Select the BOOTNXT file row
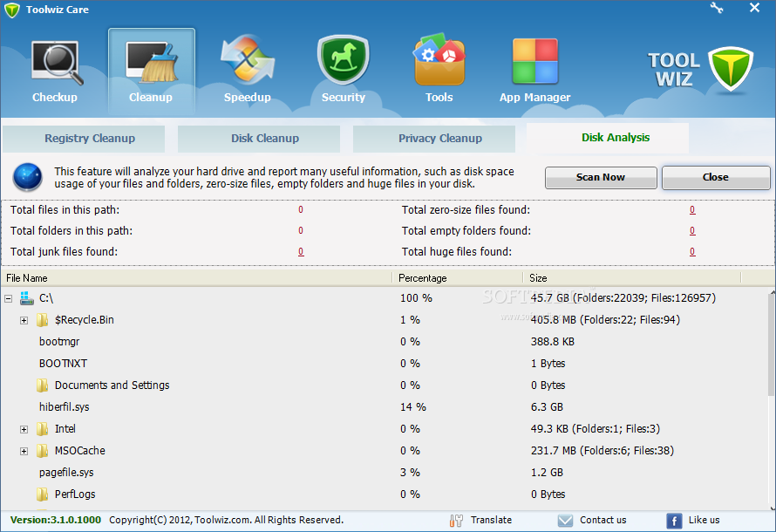This screenshot has width=776, height=532. click(x=384, y=364)
